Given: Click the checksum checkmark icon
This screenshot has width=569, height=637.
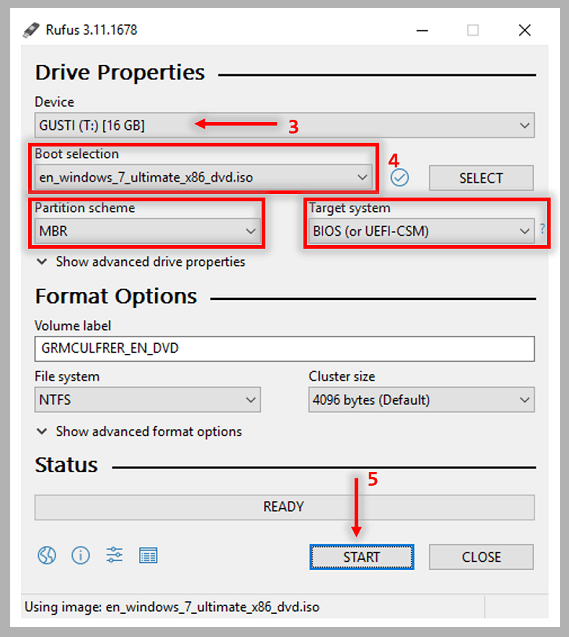Looking at the screenshot, I should click(399, 178).
